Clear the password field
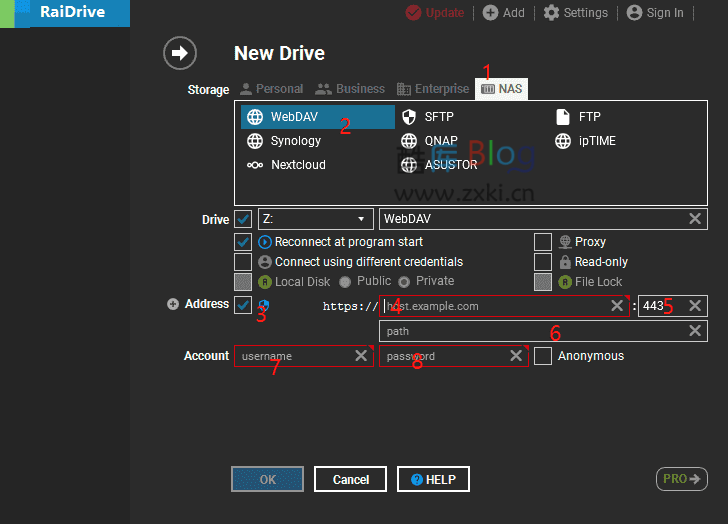The height and width of the screenshot is (524, 728). click(516, 356)
